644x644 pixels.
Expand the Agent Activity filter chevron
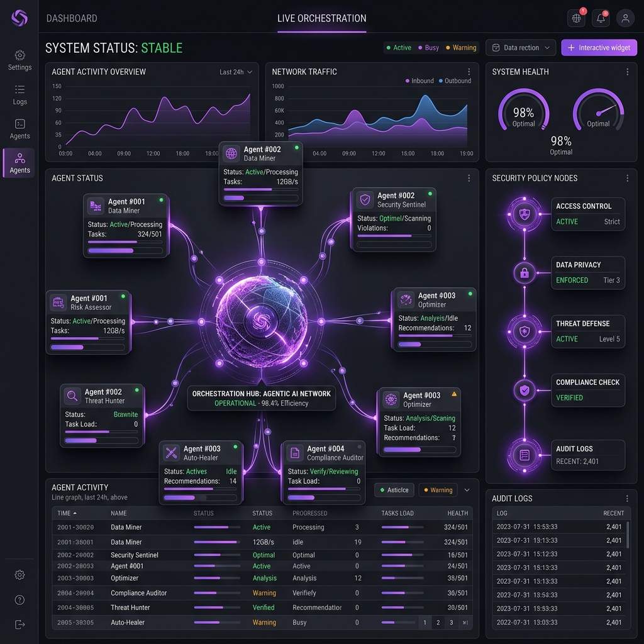[x=467, y=490]
